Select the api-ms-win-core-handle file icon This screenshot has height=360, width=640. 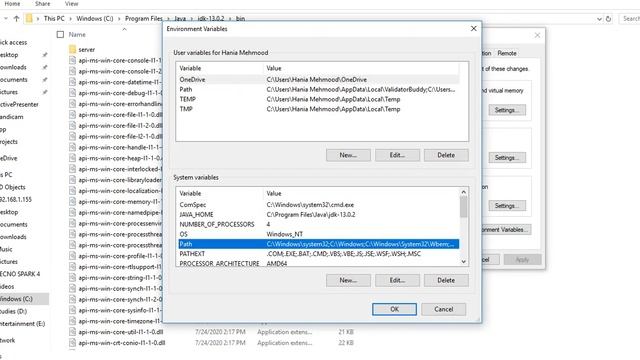coord(73,147)
